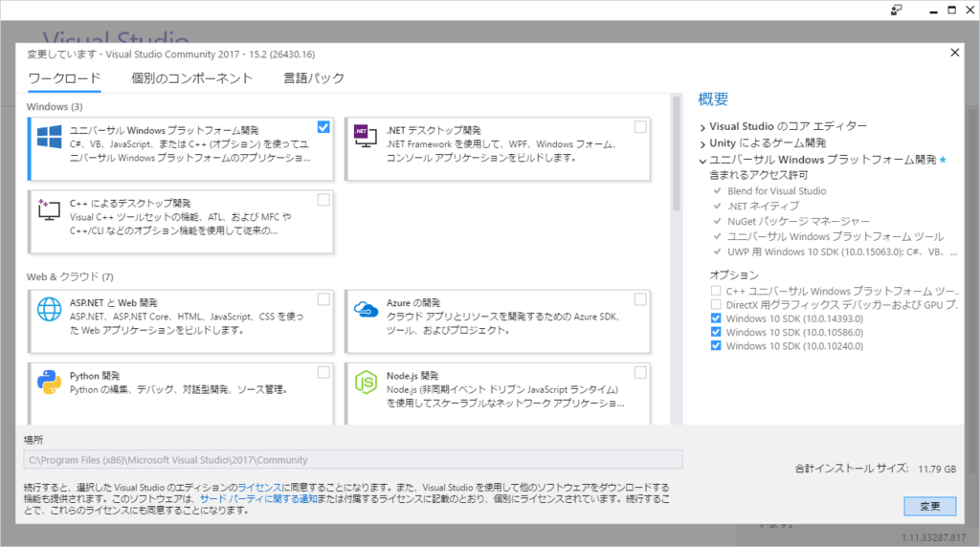This screenshot has width=980, height=547.
Task: Check the .NET デスクトップ開発 workload checkbox
Action: coord(640,127)
